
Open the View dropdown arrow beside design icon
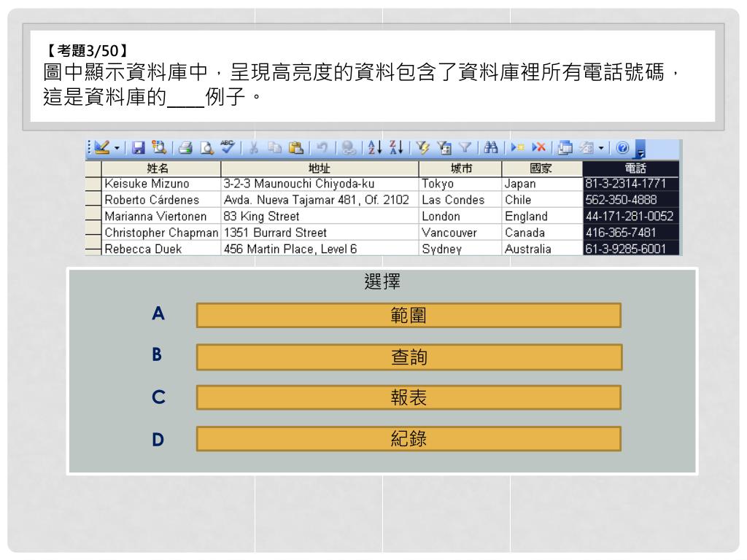[x=117, y=148]
